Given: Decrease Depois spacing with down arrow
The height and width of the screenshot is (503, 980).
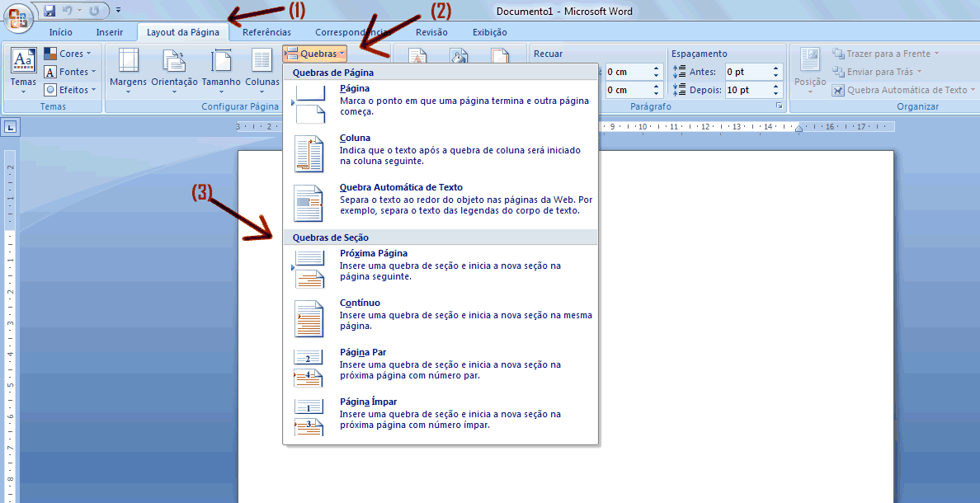Looking at the screenshot, I should [x=776, y=94].
